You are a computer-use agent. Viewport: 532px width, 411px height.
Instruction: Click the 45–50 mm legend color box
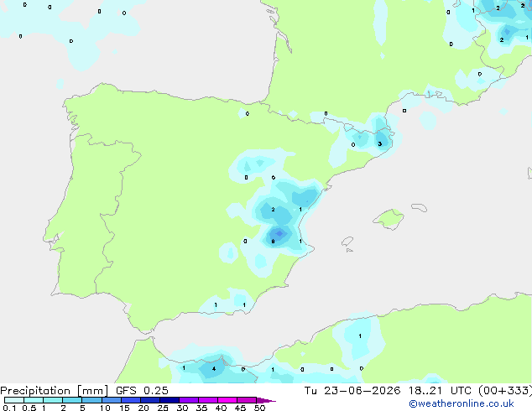click(247, 400)
